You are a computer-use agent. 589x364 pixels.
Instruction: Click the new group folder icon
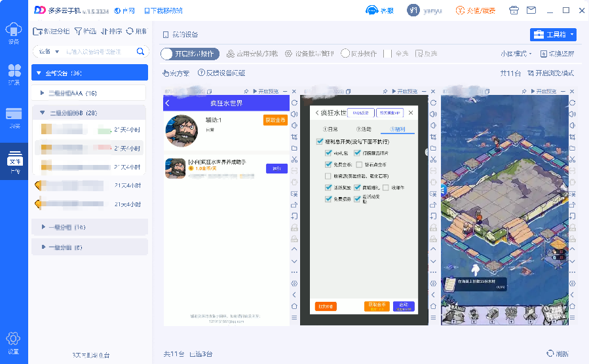pos(37,31)
